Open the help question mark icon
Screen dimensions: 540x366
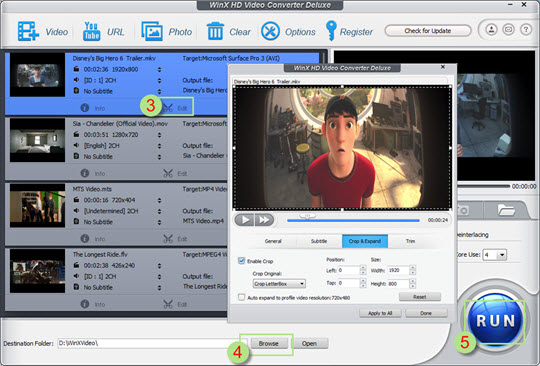pyautogui.click(x=526, y=30)
